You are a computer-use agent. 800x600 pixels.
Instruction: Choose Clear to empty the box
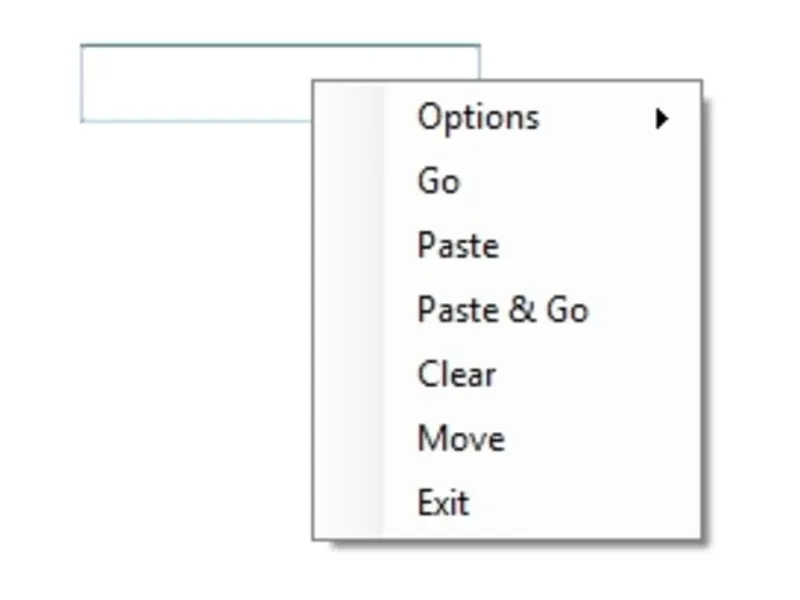[456, 375]
